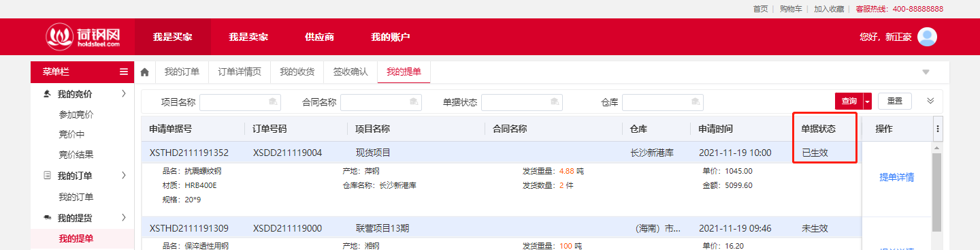Expand 我的订单 sidebar section
Screen dimensions: 980x250
pyautogui.click(x=123, y=176)
